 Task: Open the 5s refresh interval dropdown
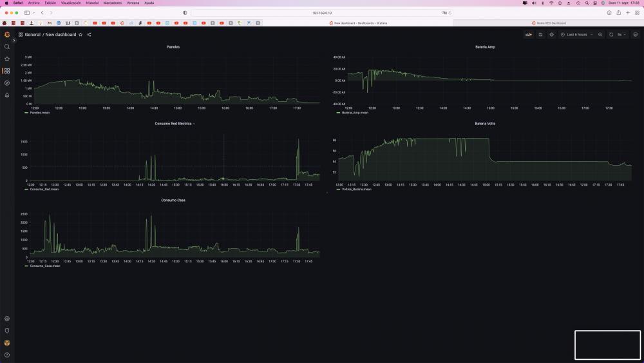(622, 35)
